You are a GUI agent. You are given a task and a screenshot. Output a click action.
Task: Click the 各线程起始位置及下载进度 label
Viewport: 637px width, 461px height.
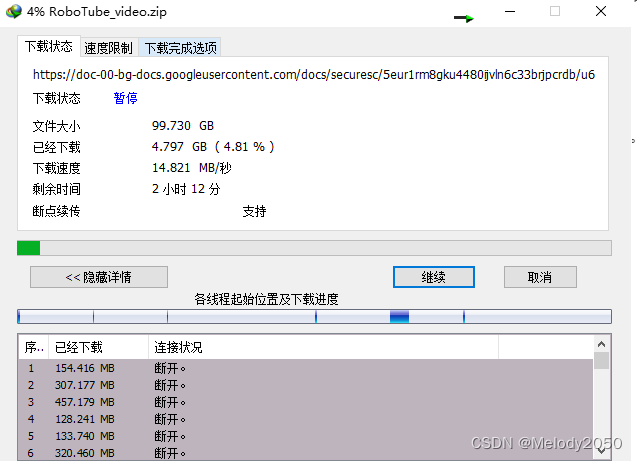[266, 299]
